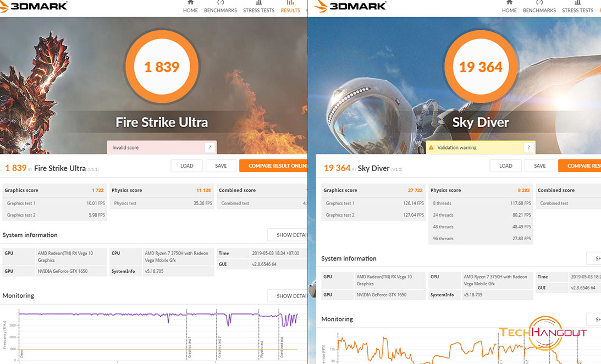The image size is (601, 364).
Task: Click the orange COMPARE button for Sky Diver
Action: [x=580, y=166]
